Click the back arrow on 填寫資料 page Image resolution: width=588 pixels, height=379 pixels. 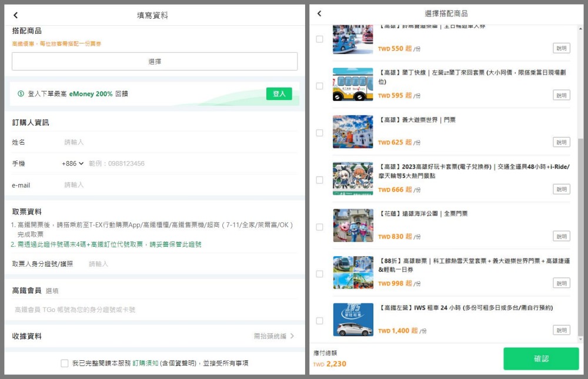pos(16,15)
